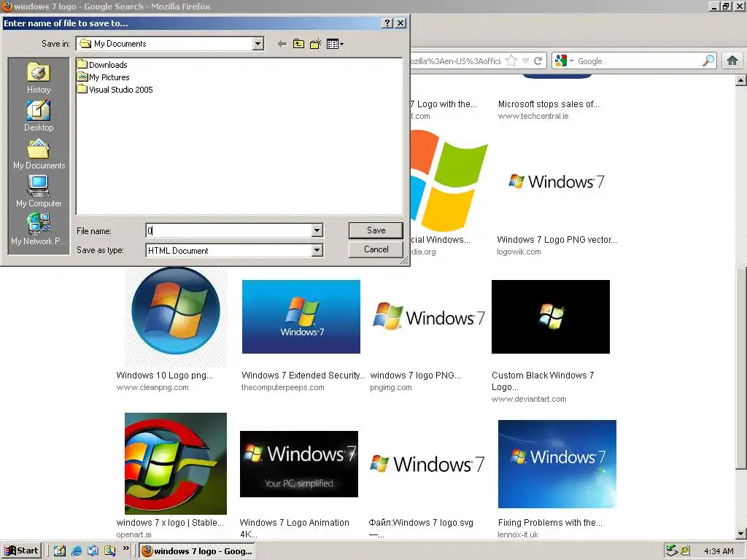
Task: Open URL bar history dropdown arrow
Action: click(x=525, y=61)
